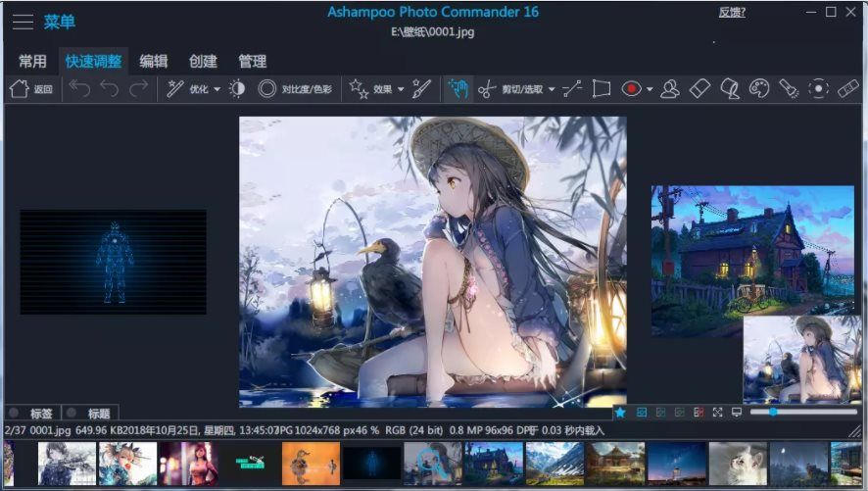
Task: Click the 标签 tag toggle
Action: pyautogui.click(x=33, y=413)
